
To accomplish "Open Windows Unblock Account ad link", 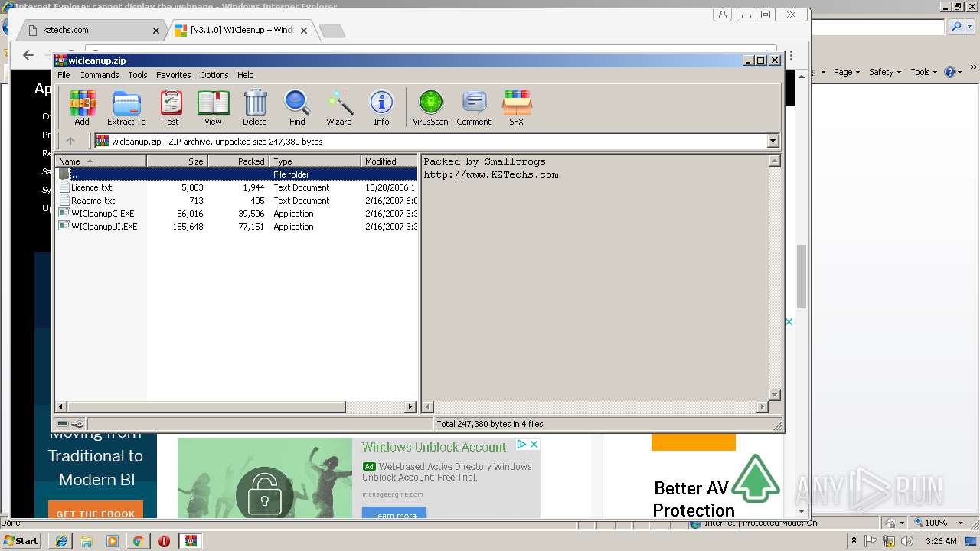I will point(434,447).
